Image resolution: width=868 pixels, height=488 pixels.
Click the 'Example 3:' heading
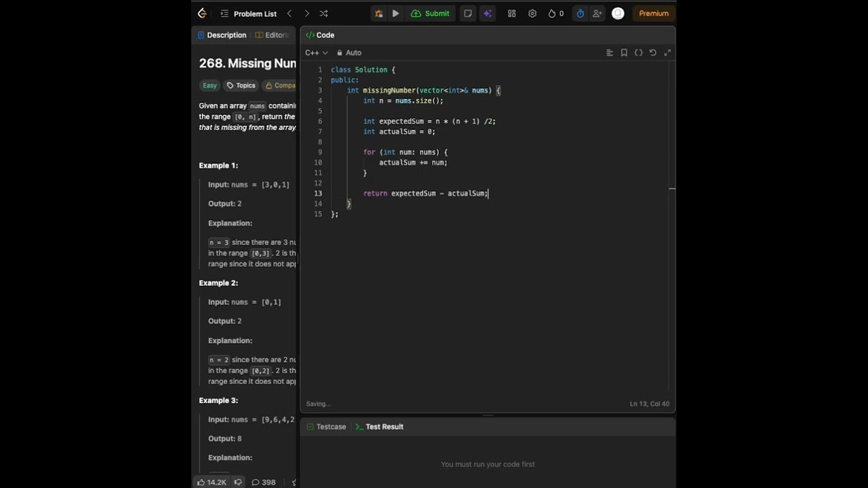pos(218,401)
